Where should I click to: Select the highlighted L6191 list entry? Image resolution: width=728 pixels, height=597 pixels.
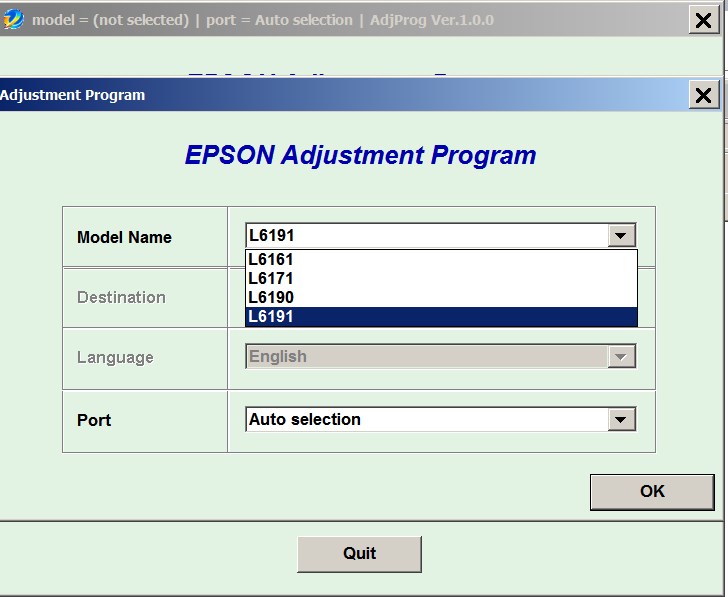(x=441, y=317)
